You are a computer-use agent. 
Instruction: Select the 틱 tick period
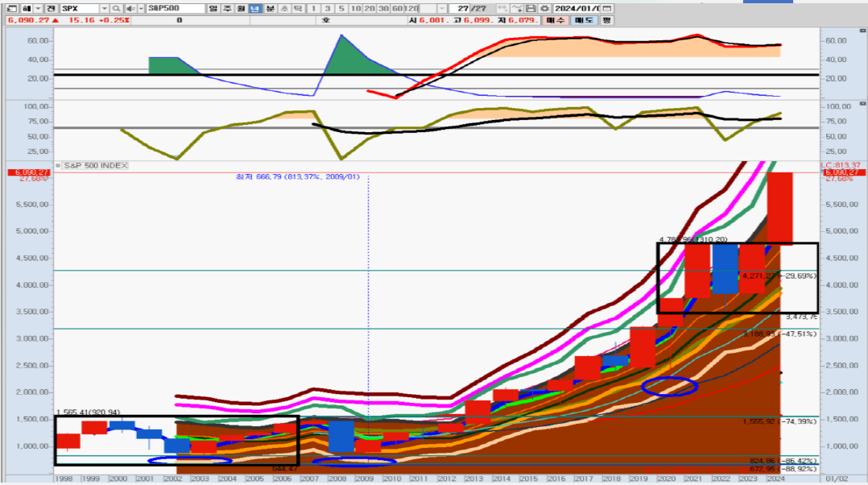[x=298, y=9]
